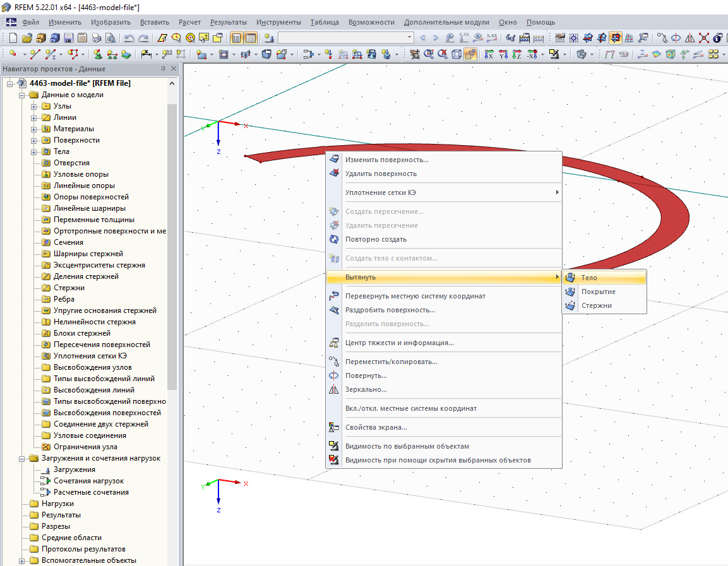This screenshot has width=728, height=566.
Task: Click the mirror objects toolbar icon
Action: pos(689,38)
